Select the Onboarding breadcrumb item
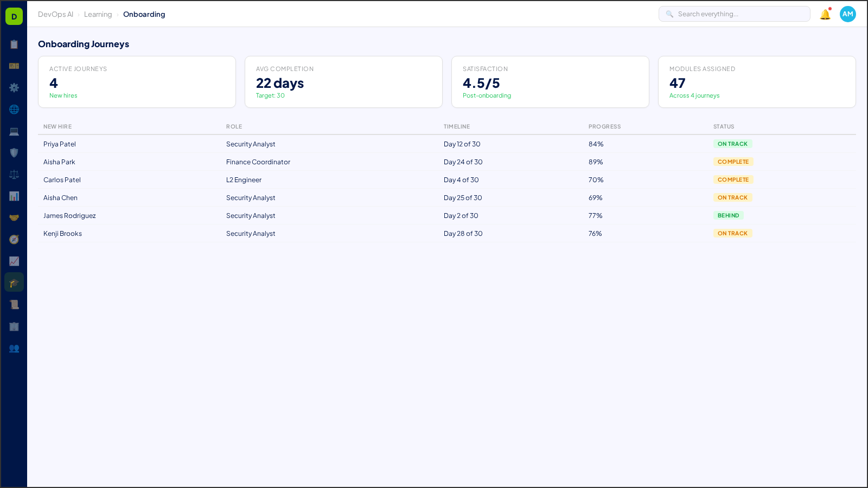Screen dimensions: 868x488 coord(144,14)
